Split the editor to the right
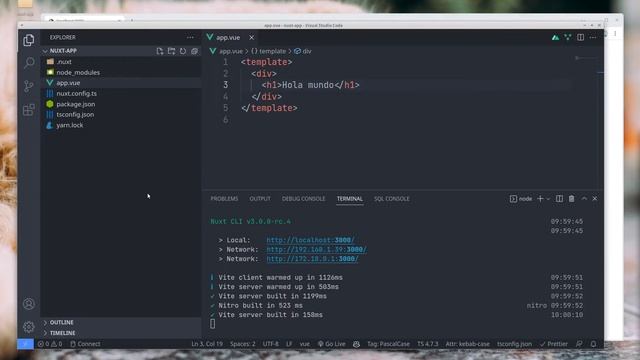 click(580, 37)
